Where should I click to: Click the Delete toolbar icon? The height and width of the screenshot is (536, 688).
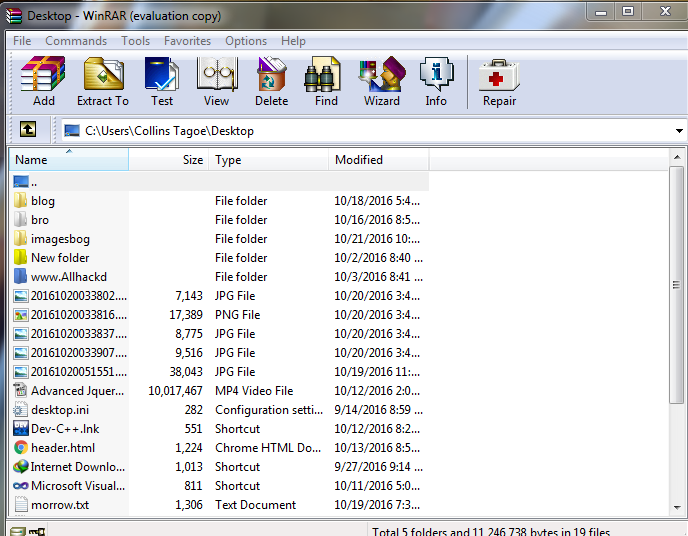pos(272,73)
